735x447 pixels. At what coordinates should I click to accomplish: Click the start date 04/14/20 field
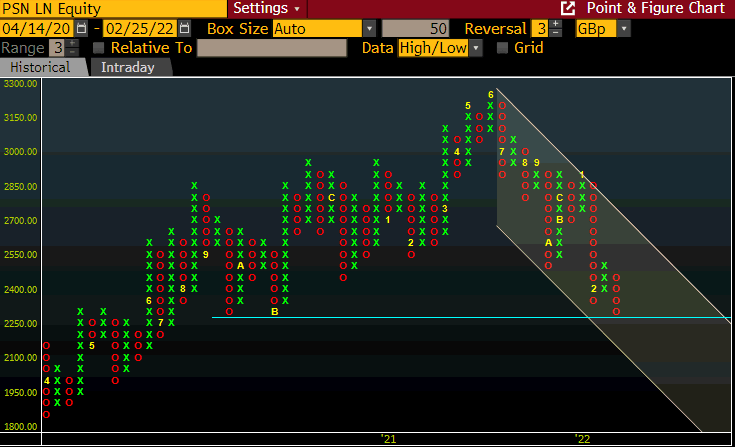point(37,29)
